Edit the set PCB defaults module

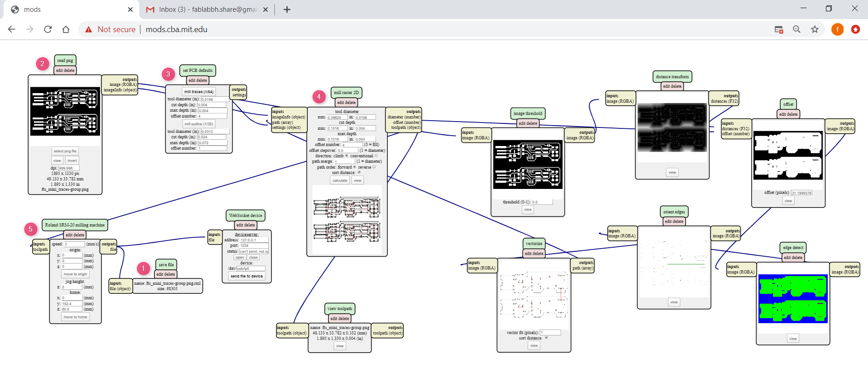(x=192, y=80)
